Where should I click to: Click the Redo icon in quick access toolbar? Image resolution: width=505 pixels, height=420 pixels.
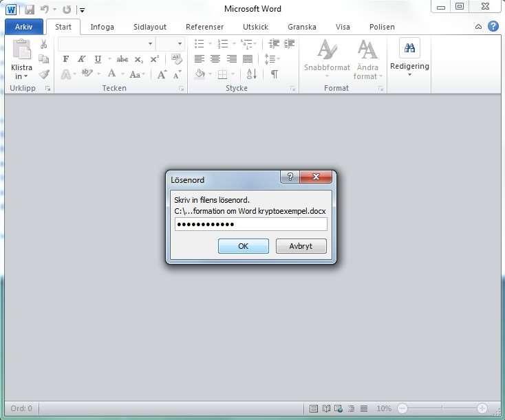pyautogui.click(x=67, y=10)
